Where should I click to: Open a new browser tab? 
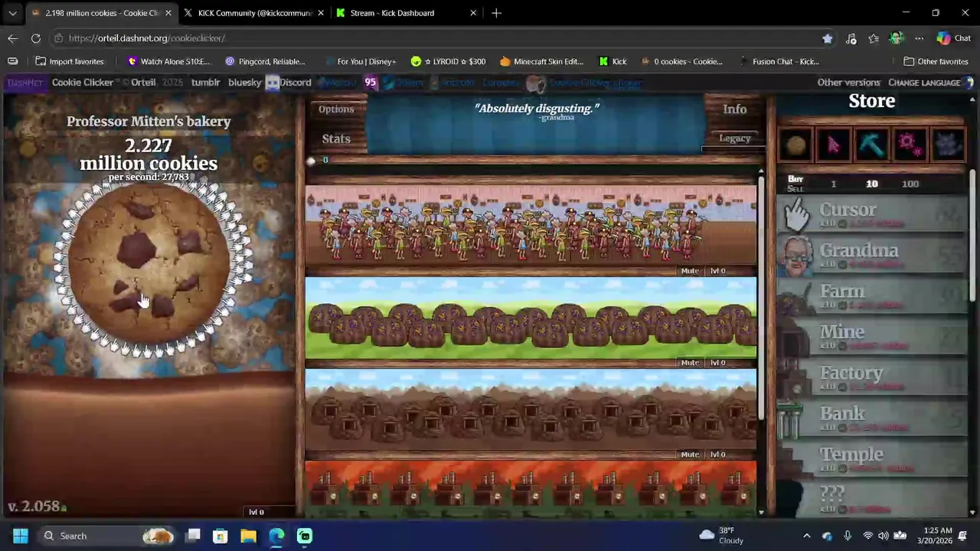pyautogui.click(x=496, y=13)
